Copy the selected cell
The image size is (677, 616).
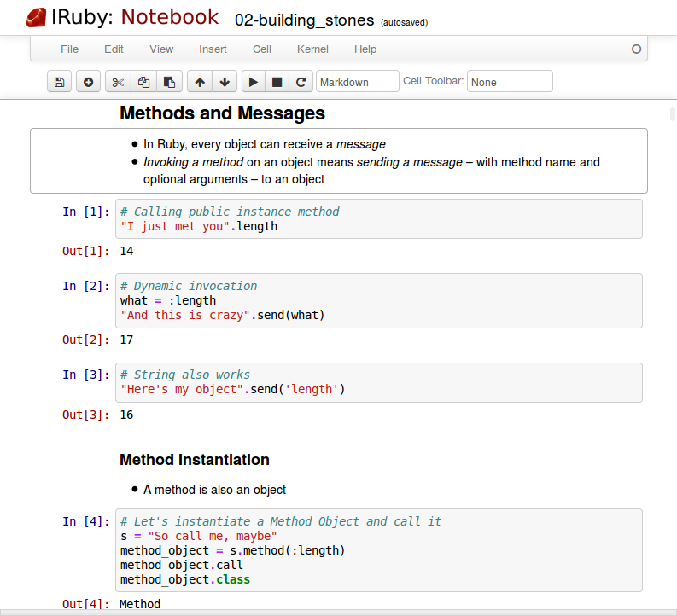tap(143, 83)
